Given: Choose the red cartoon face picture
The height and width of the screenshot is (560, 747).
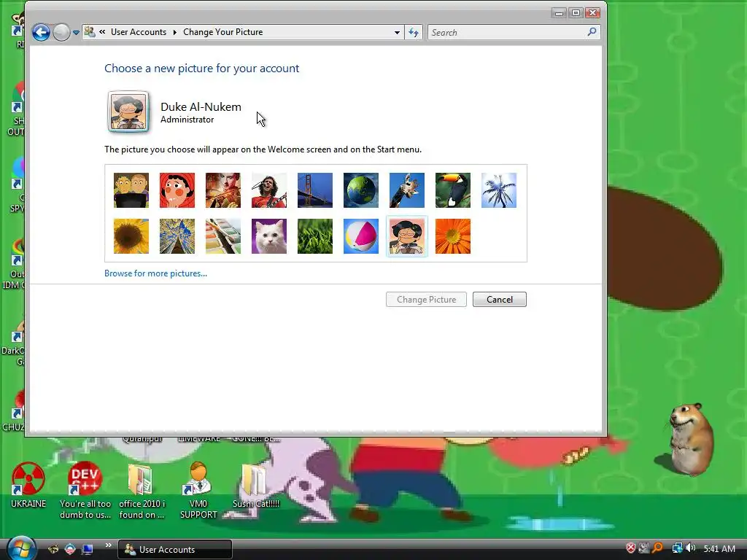Looking at the screenshot, I should tap(177, 190).
